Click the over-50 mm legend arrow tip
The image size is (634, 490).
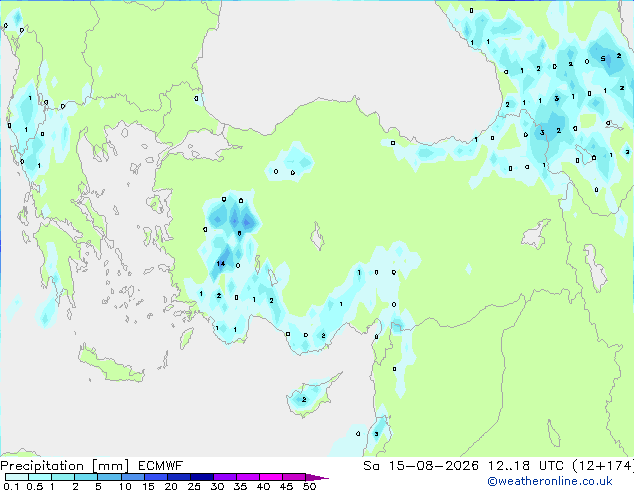pyautogui.click(x=317, y=477)
